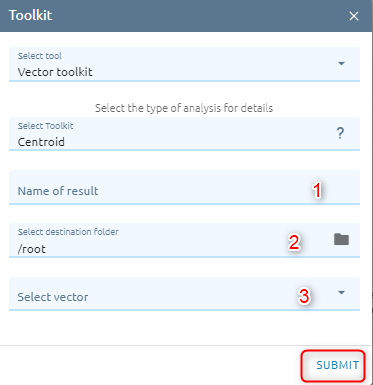
Task: Click the empty header bar beside the title
Action: tap(200, 16)
